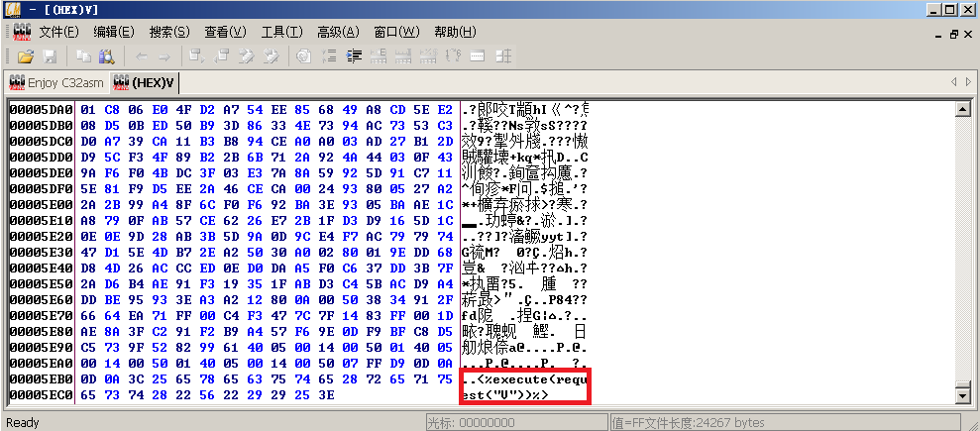Click the copy pages toolbar icon
980x431 pixels.
pos(84,56)
